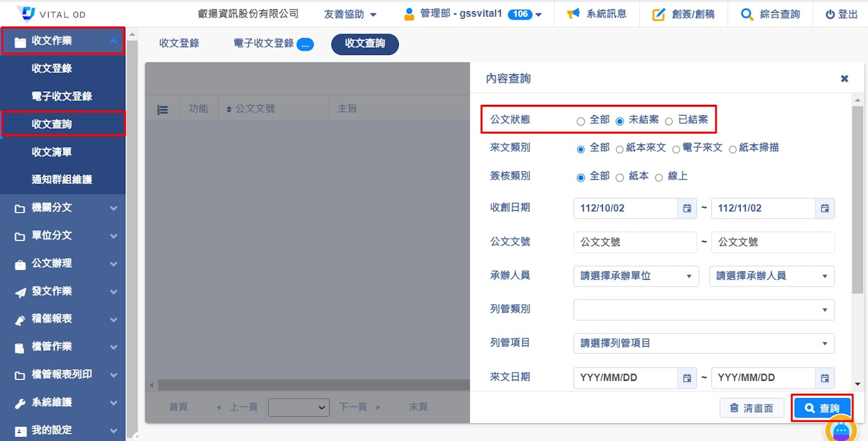Click the chatbot assistant icon
The image size is (868, 441).
click(840, 430)
